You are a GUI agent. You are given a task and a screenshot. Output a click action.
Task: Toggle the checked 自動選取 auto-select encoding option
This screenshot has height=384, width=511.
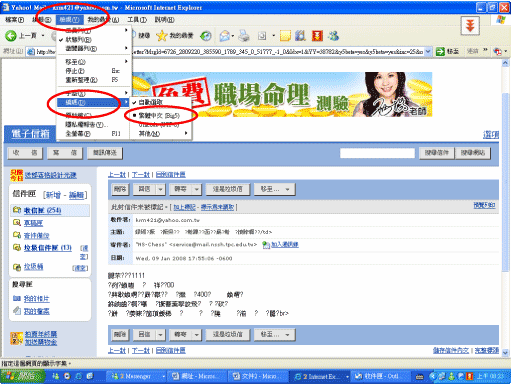coord(160,102)
